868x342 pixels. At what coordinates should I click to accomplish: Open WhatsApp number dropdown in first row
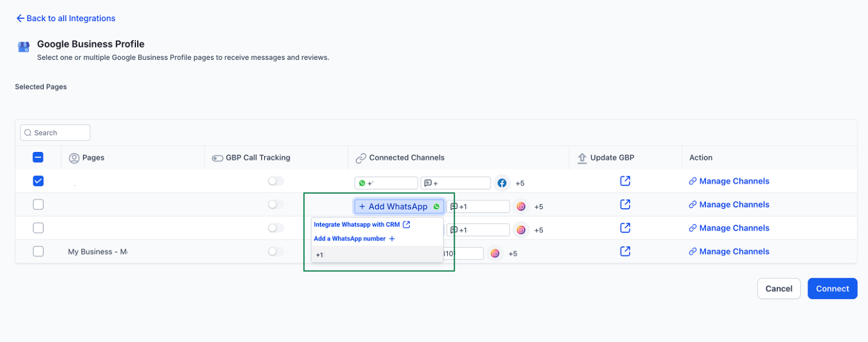[386, 183]
